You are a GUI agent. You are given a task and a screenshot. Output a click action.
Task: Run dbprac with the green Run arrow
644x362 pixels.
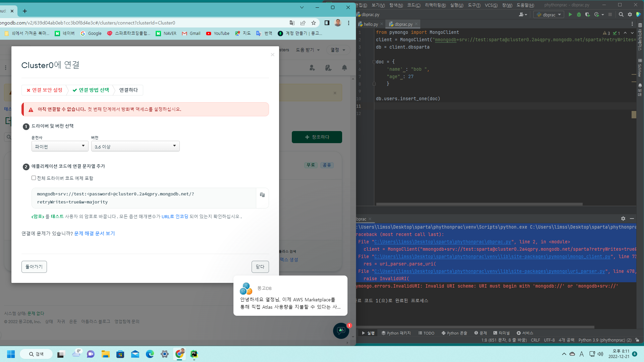click(570, 14)
